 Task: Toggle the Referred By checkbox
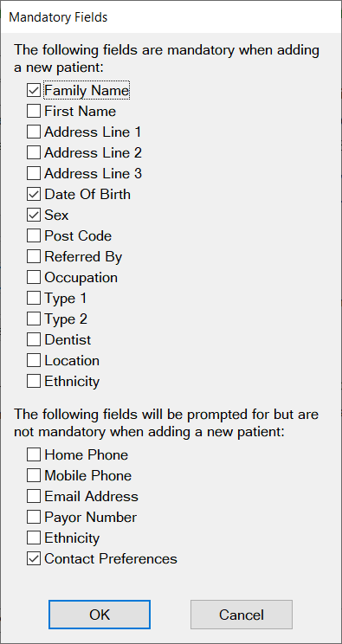pyautogui.click(x=34, y=257)
